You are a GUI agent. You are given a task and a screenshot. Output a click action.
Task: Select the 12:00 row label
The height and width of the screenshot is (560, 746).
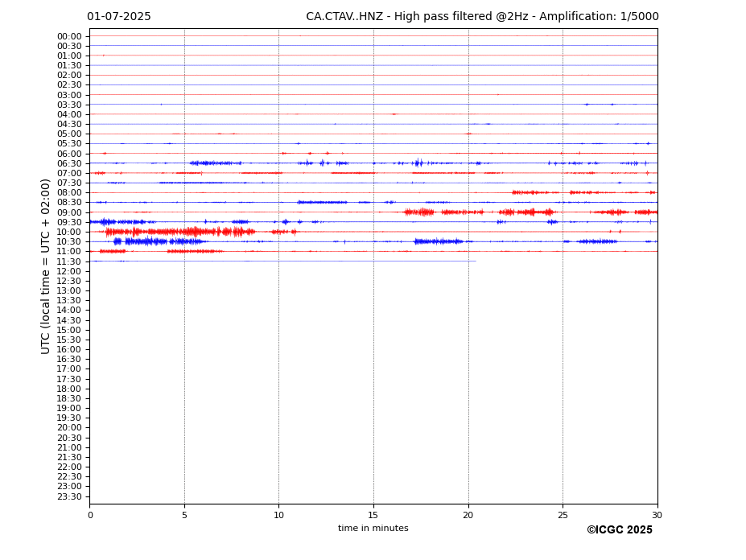(x=69, y=271)
